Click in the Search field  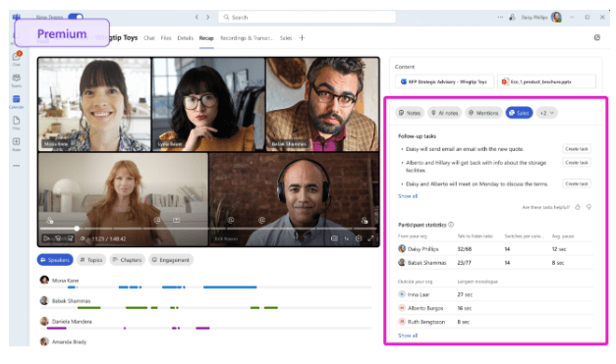click(x=307, y=18)
